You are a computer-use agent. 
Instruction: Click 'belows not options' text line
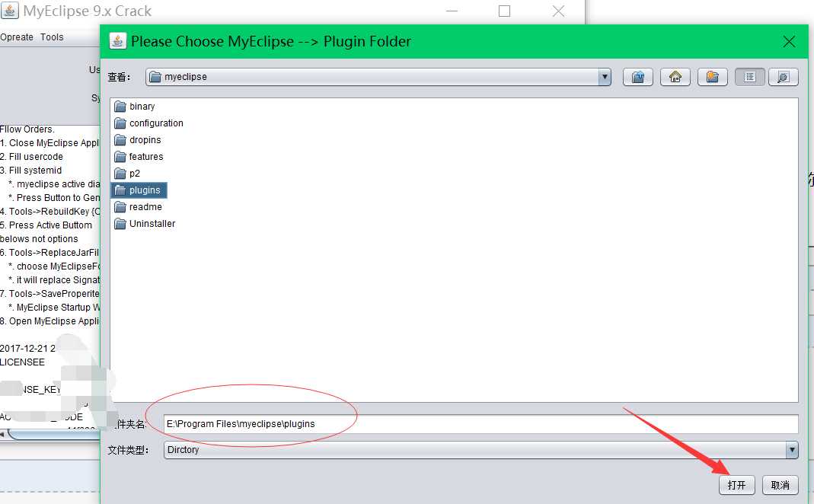(x=39, y=239)
